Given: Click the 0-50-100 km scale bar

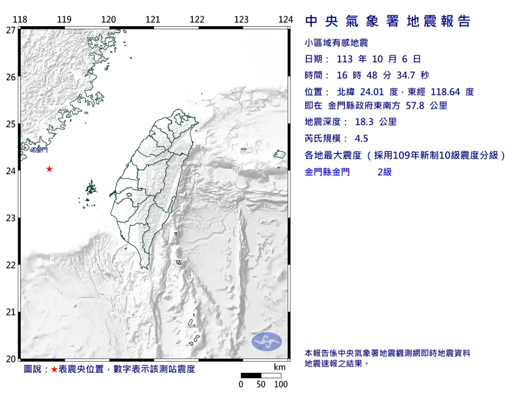Looking at the screenshot, I should (261, 375).
